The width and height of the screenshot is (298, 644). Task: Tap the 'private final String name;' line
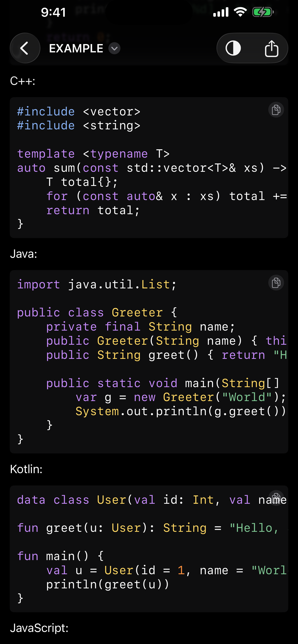tap(141, 327)
